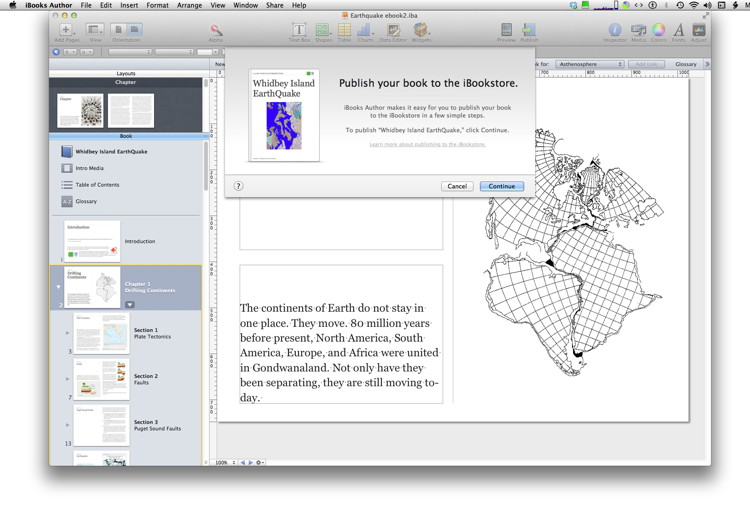Select Section 1 Plate Tectonics thumbnail
Screen dimensions: 750x507
[x=101, y=333]
